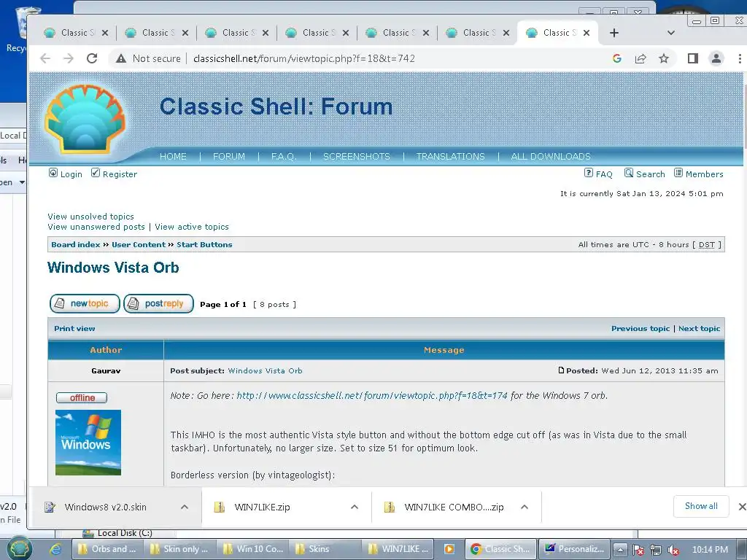Expand the tab search chevron
This screenshot has width=747, height=560.
coord(671,33)
